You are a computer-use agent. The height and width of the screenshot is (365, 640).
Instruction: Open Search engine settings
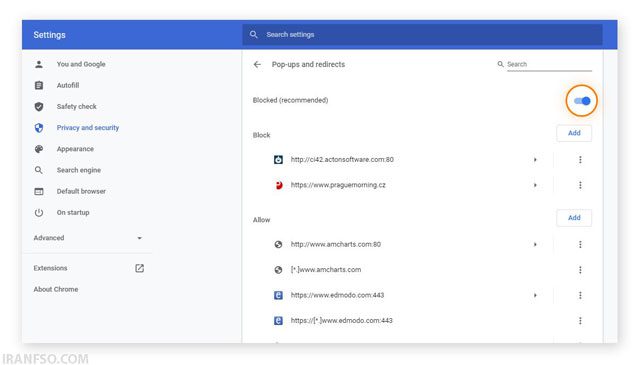(x=78, y=170)
